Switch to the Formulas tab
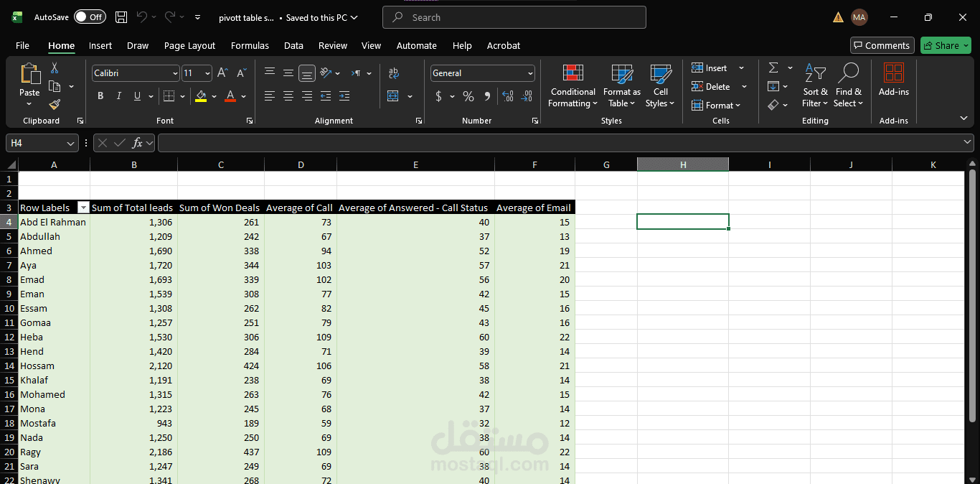Viewport: 980px width, 484px height. (250, 45)
